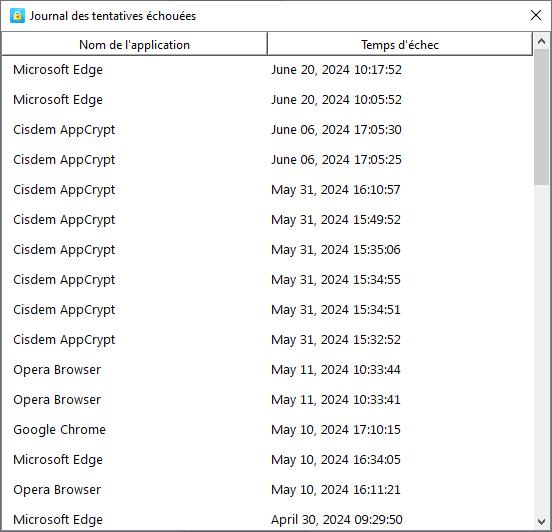552x532 pixels.
Task: Select Cisdem AppCrypt in June 06 17:05:25 row
Action: pyautogui.click(x=64, y=160)
